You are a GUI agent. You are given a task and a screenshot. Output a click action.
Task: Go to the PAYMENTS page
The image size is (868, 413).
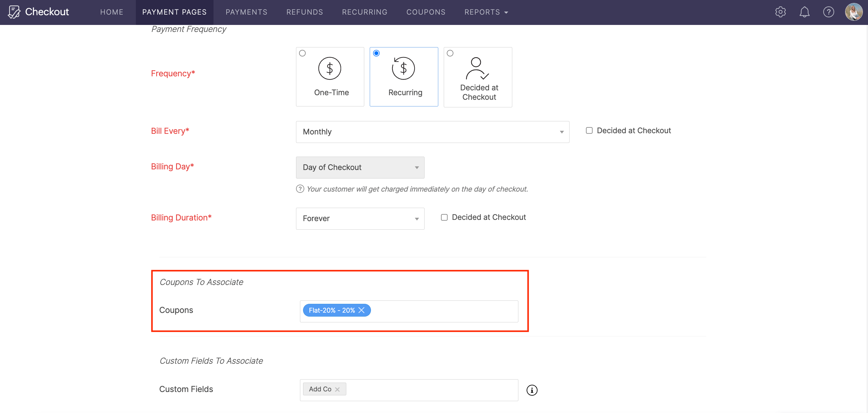click(x=246, y=12)
